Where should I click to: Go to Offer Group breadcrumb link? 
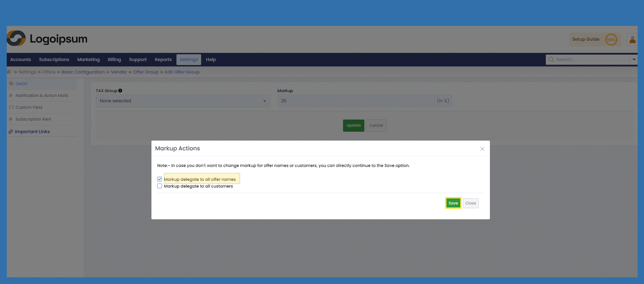coord(145,72)
